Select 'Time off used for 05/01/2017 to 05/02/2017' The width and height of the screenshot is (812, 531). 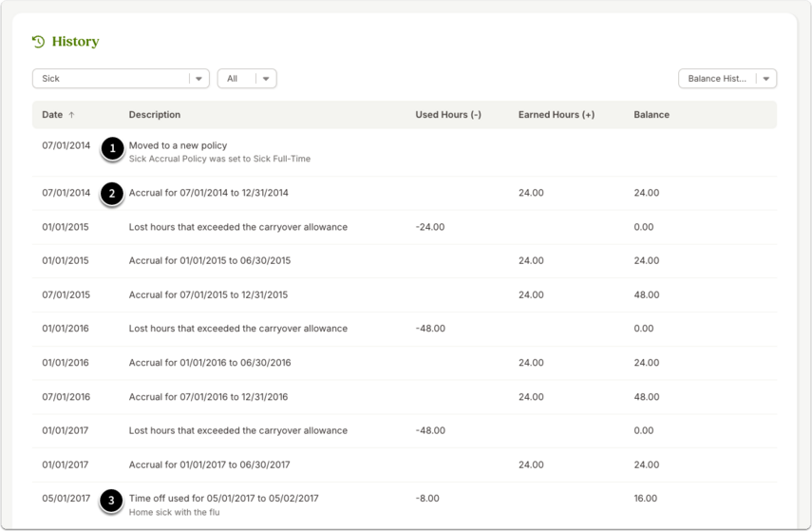[224, 499]
